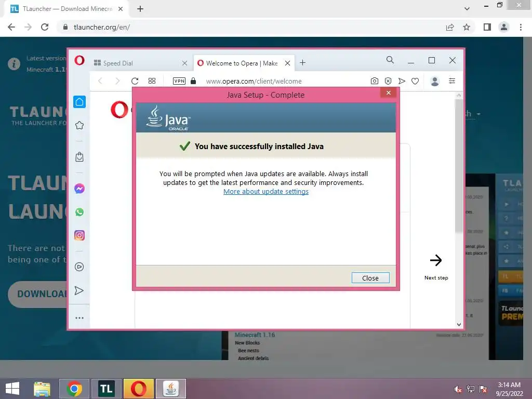Screen dimensions: 532x399
Task: Open Instagram in Opera sidebar
Action: point(79,235)
